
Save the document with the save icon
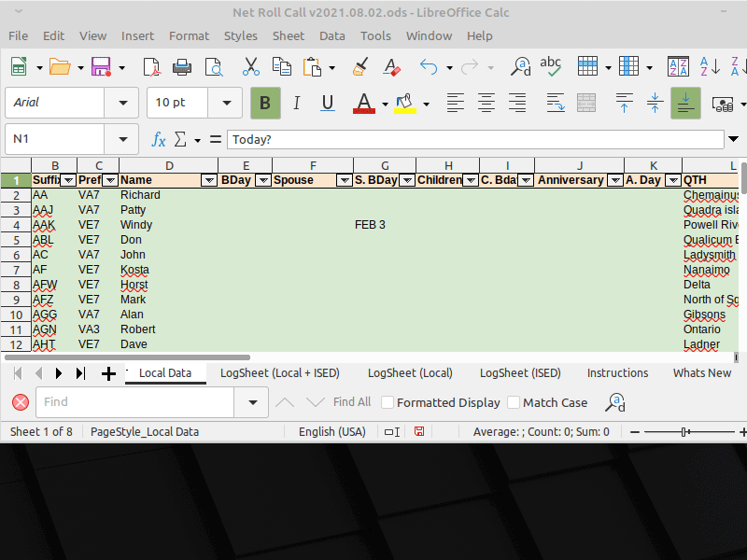tap(101, 66)
